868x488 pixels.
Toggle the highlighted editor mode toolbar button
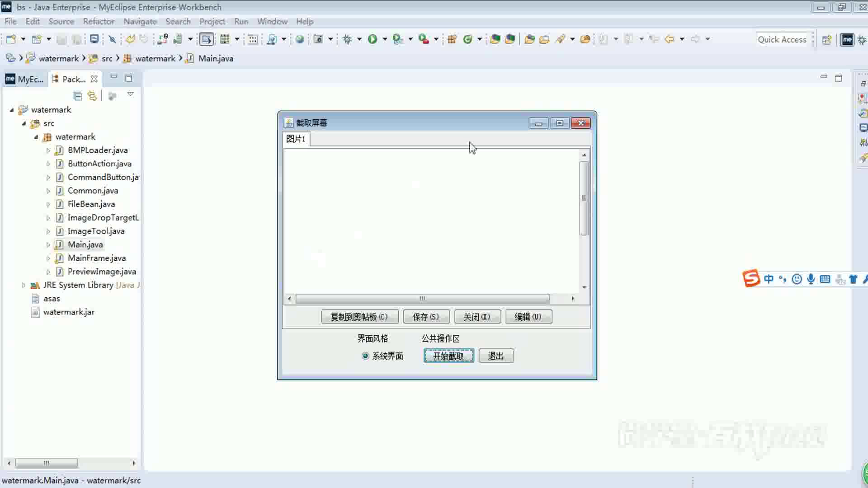pyautogui.click(x=206, y=39)
